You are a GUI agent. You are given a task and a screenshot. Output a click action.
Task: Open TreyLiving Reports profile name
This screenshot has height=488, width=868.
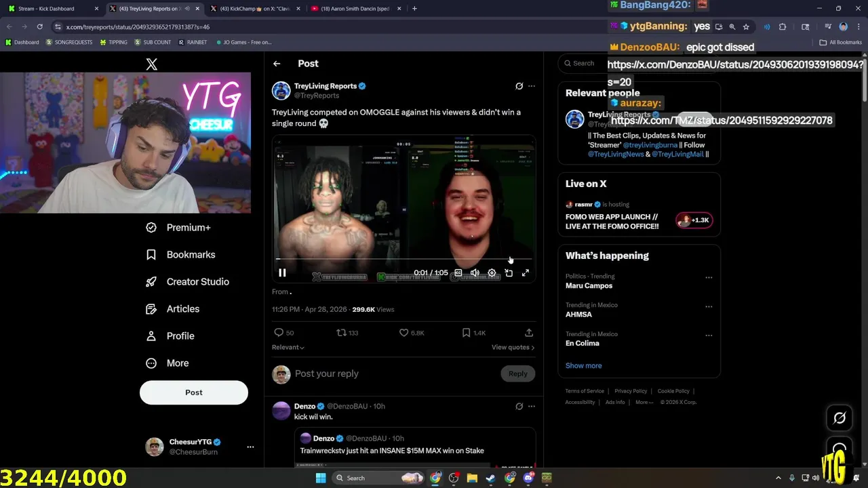click(x=325, y=86)
